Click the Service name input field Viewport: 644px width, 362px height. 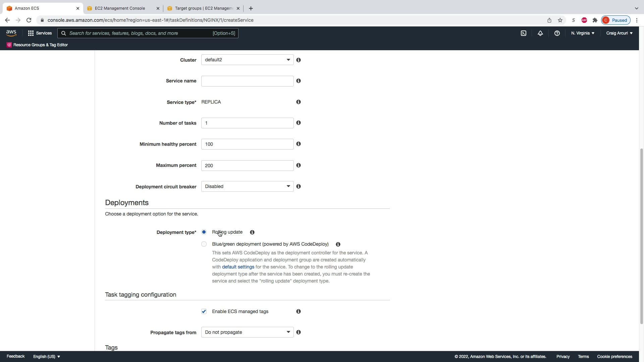[x=247, y=81]
